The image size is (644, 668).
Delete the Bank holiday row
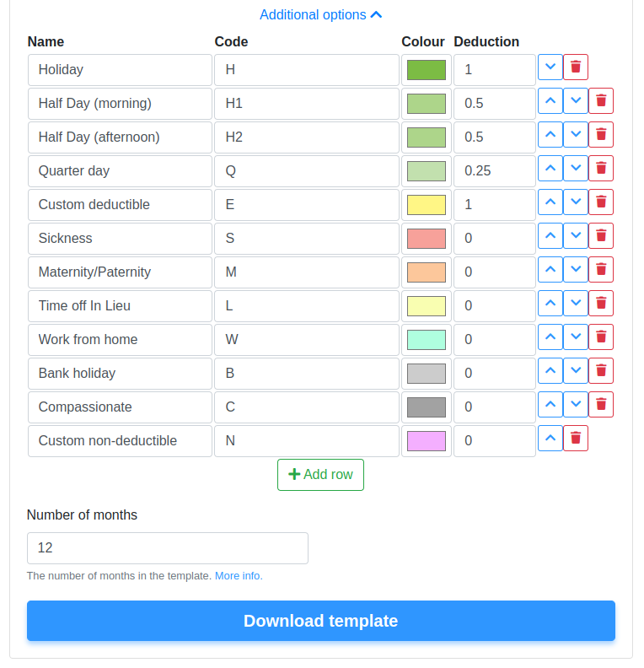click(600, 370)
